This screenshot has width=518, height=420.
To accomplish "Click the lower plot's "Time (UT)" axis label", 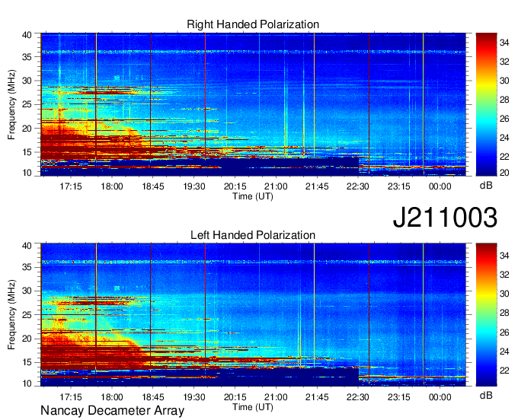I will pos(253,407).
